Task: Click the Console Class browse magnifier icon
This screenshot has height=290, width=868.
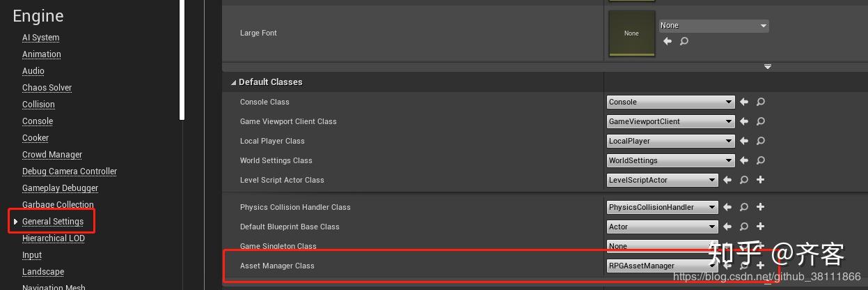Action: pyautogui.click(x=761, y=102)
